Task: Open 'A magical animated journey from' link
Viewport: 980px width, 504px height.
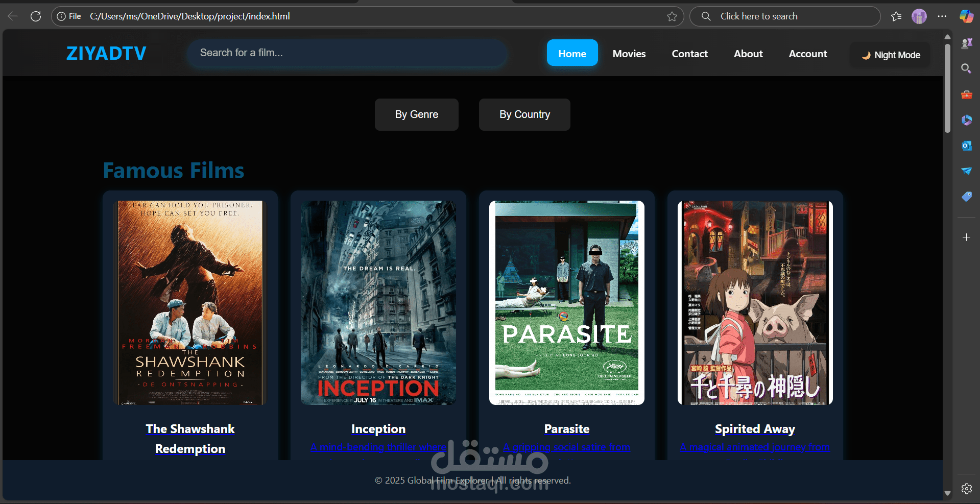Action: pyautogui.click(x=755, y=447)
